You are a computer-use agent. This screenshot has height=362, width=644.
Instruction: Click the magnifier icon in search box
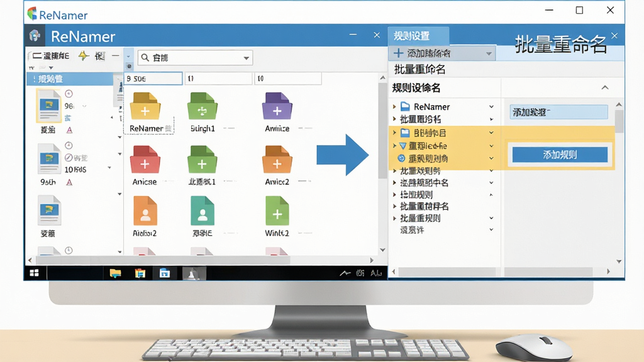pos(145,57)
